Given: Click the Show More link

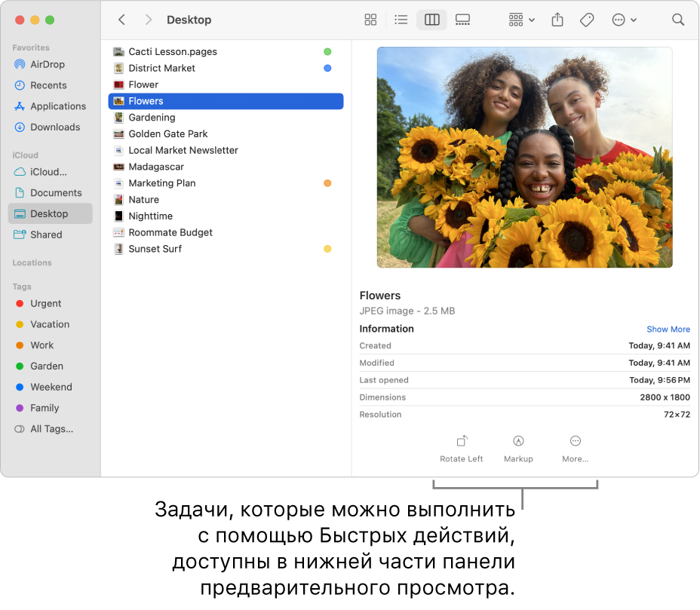Looking at the screenshot, I should point(668,330).
